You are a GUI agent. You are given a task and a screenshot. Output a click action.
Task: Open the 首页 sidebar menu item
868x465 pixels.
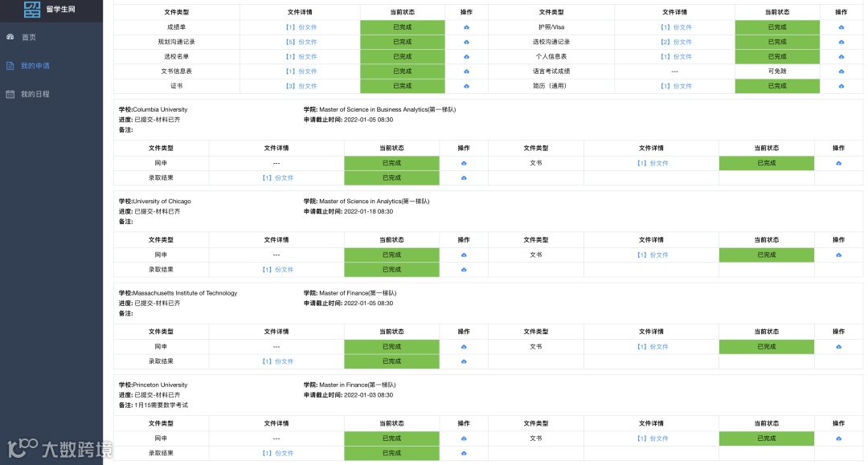[29, 37]
